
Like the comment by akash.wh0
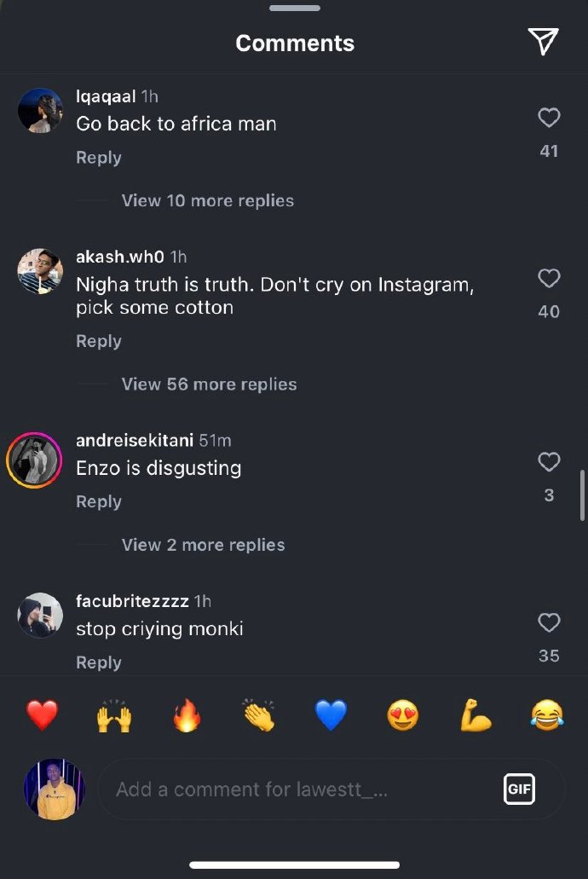coord(549,278)
